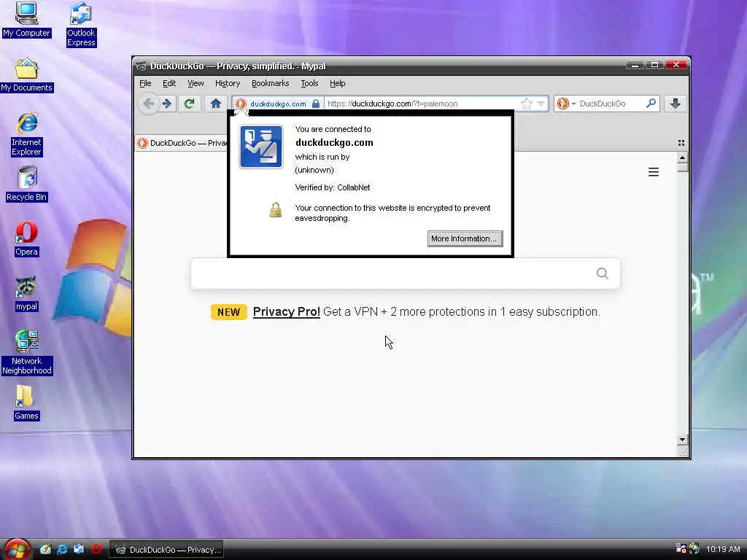Click the NEW badge
Image resolution: width=747 pixels, height=560 pixels.
coord(228,312)
